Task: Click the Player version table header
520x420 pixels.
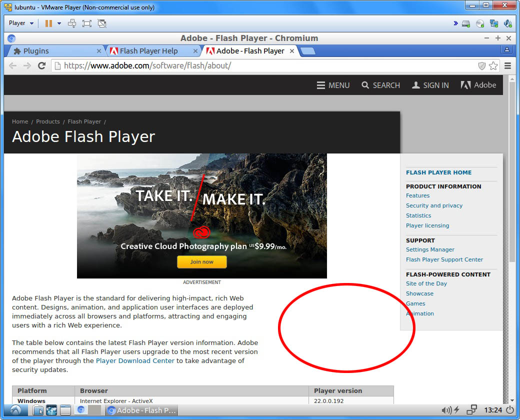Action: (x=351, y=391)
